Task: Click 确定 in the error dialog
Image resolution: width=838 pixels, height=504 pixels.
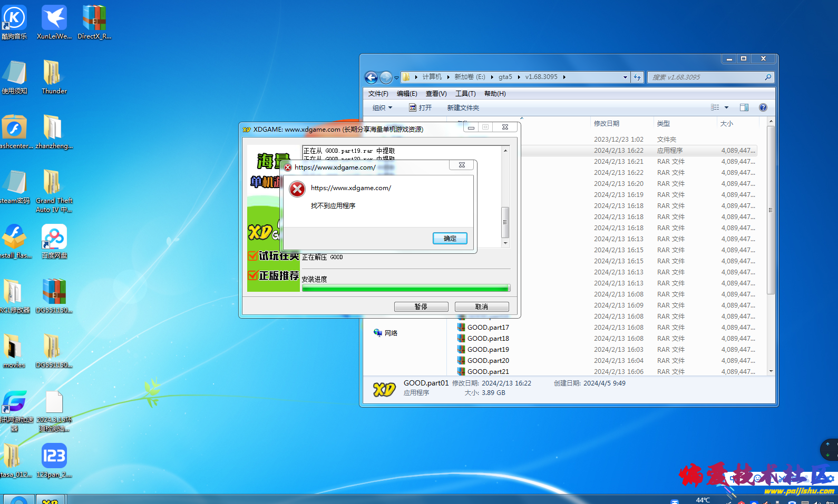Action: [450, 238]
